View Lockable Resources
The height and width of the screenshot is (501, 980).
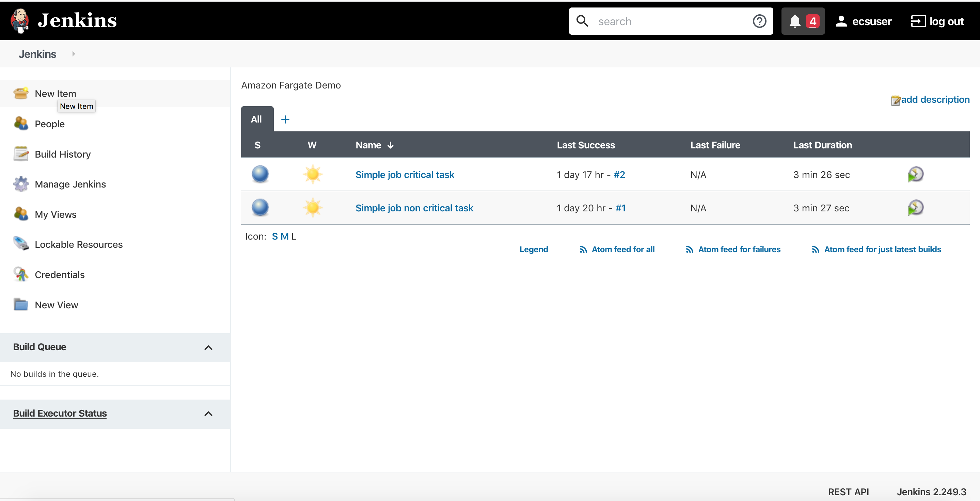[78, 244]
